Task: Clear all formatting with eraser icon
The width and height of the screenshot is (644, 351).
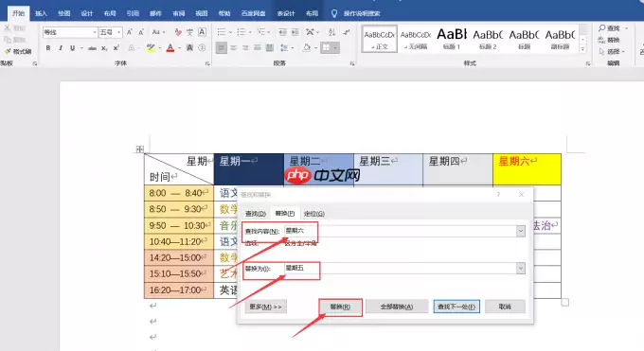Action: [x=177, y=32]
